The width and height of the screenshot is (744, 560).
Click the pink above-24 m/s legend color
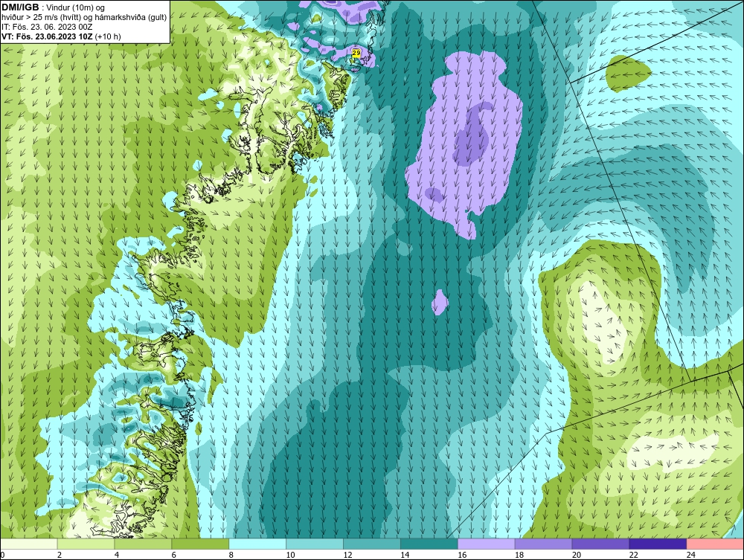coord(715,544)
